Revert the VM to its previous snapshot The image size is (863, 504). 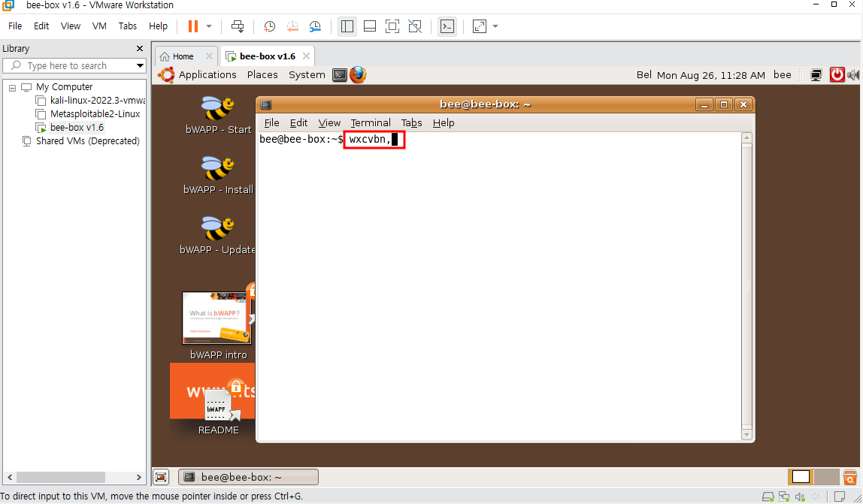point(292,26)
